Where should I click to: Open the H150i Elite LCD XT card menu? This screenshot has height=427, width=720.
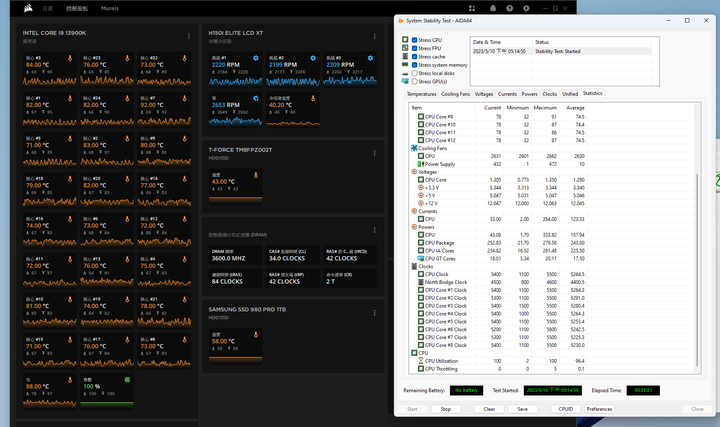click(x=375, y=36)
